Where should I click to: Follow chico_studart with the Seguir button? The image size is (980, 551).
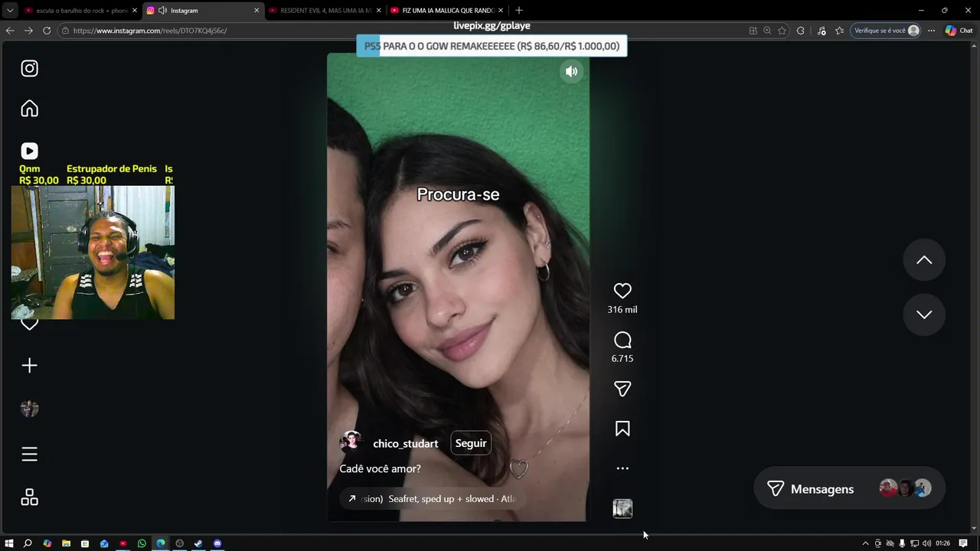(x=471, y=443)
